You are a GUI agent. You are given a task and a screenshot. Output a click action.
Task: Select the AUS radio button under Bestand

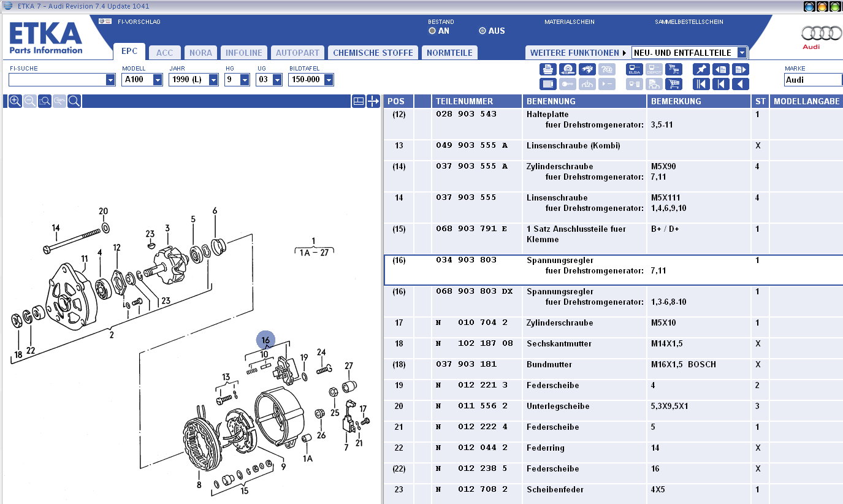[482, 31]
